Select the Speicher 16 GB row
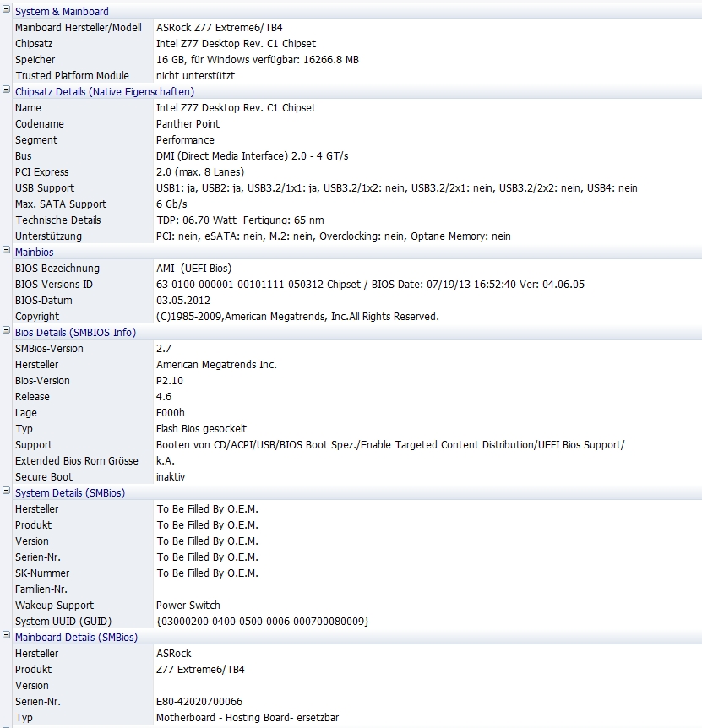 coord(357,60)
